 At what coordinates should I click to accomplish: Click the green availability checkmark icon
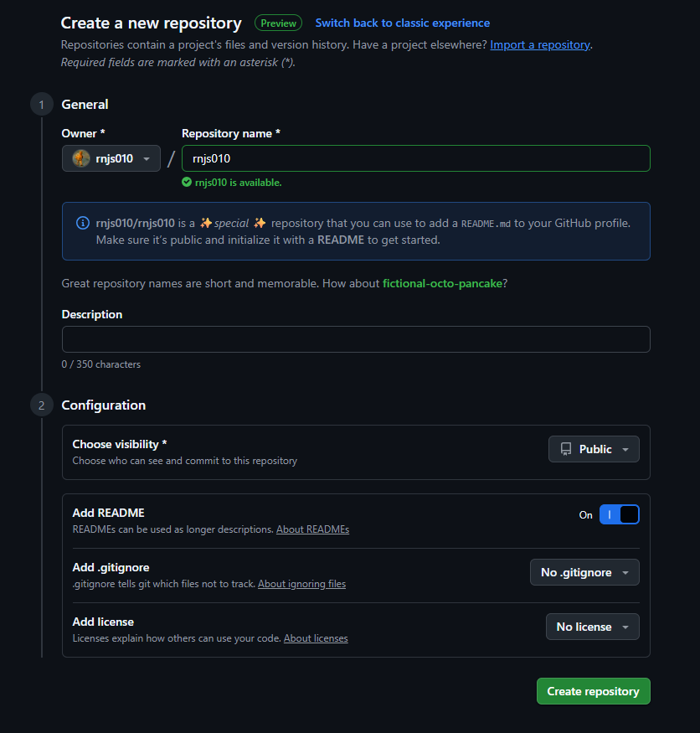click(x=187, y=182)
